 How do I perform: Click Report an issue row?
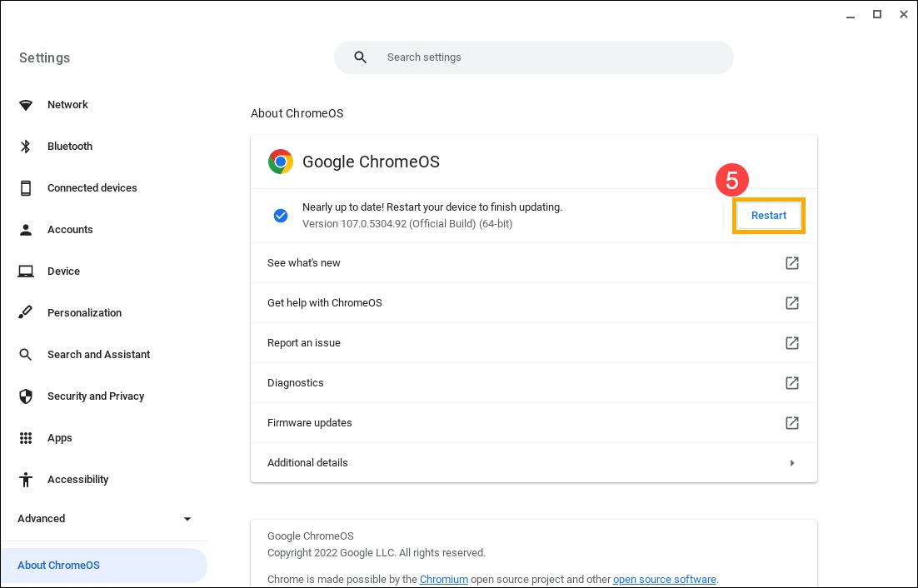pyautogui.click(x=533, y=343)
